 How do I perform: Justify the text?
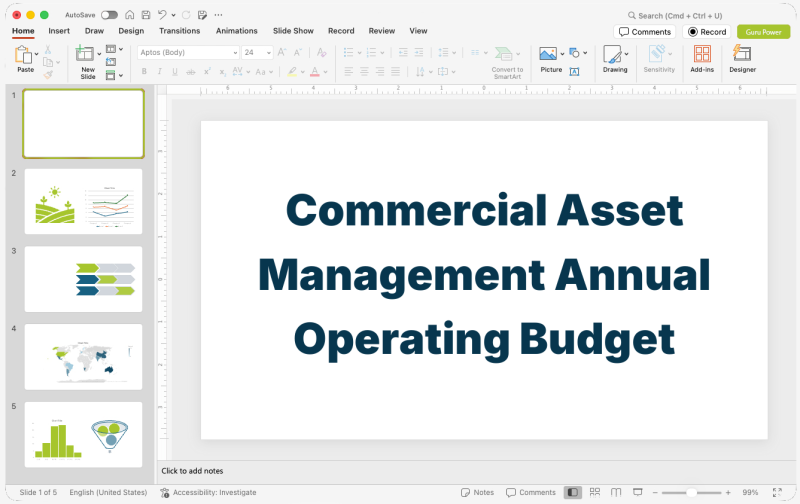[395, 72]
